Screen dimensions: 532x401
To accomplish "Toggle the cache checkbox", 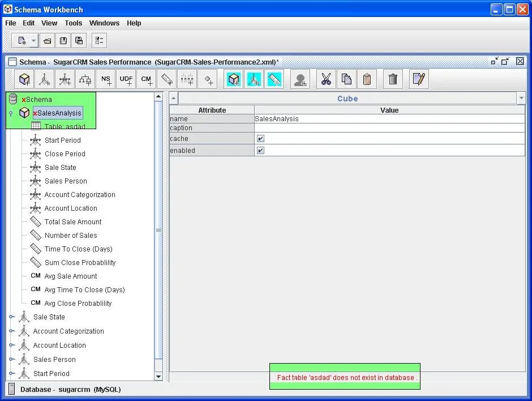I will 260,139.
